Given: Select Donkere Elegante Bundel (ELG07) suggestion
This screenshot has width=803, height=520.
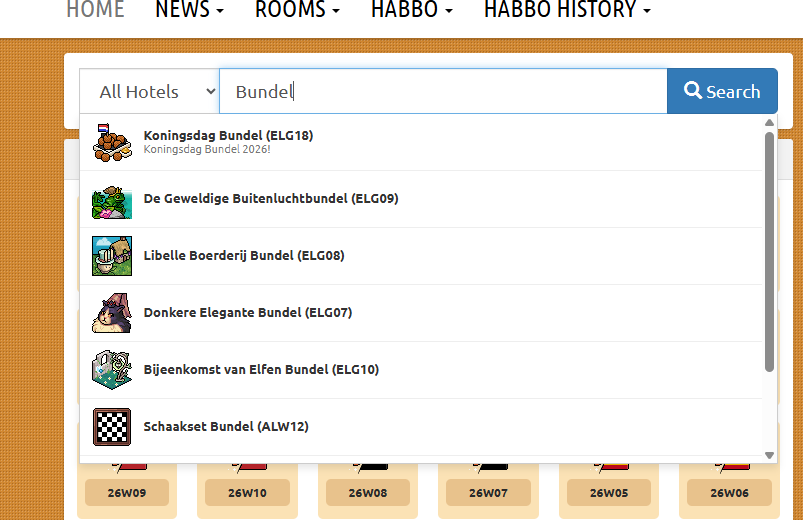Looking at the screenshot, I should click(421, 313).
